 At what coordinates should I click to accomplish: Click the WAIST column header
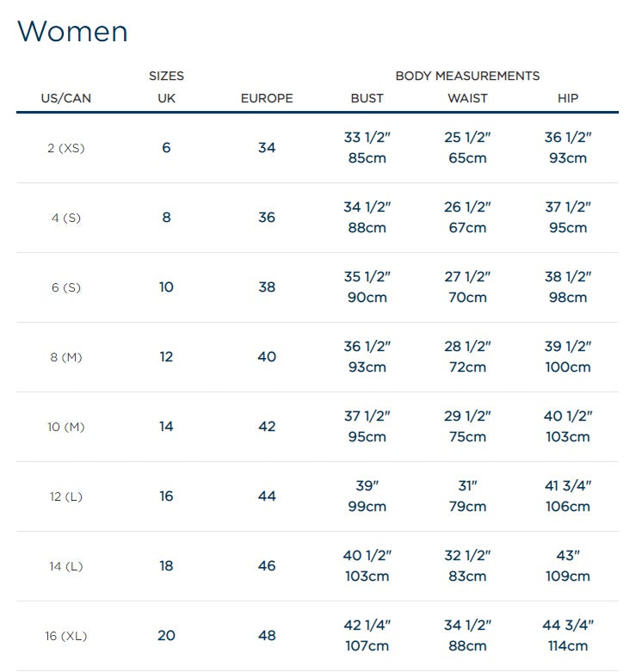[467, 98]
